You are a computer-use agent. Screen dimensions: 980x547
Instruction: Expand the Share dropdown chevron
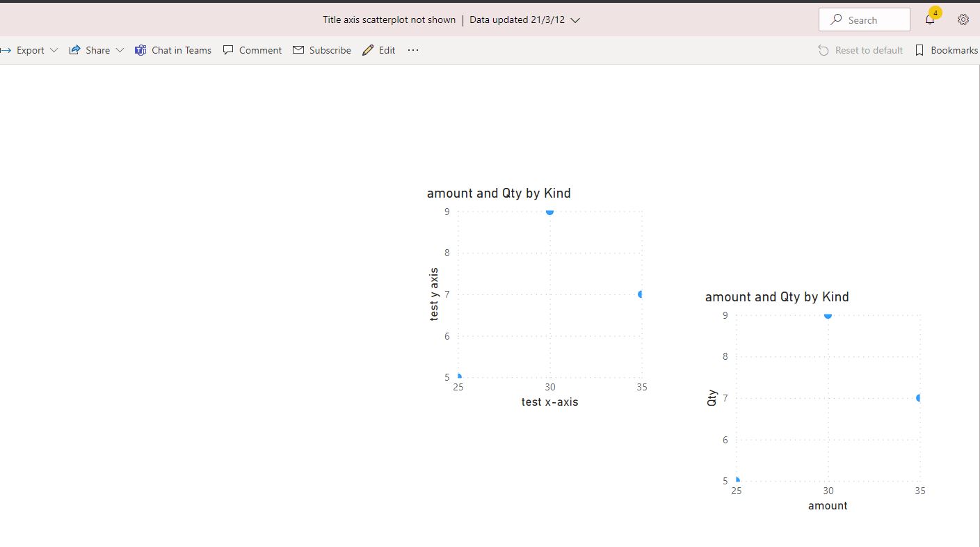pos(120,50)
